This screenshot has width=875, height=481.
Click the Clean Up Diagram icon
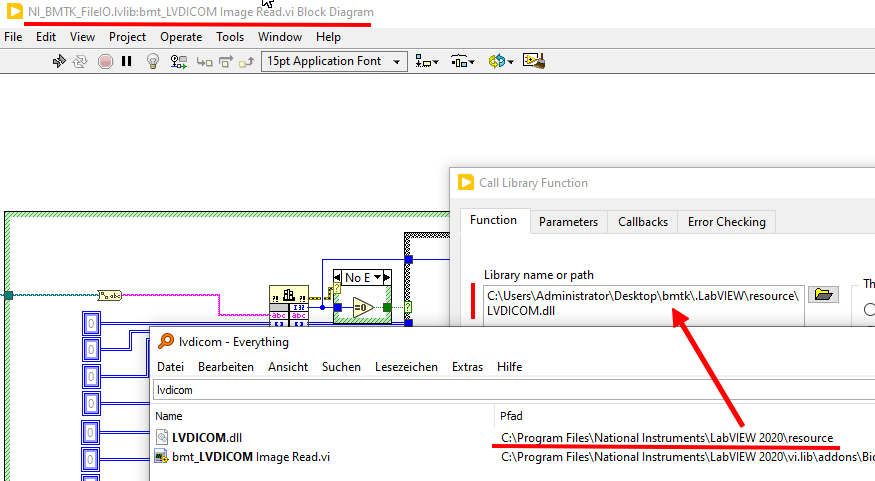click(x=533, y=61)
